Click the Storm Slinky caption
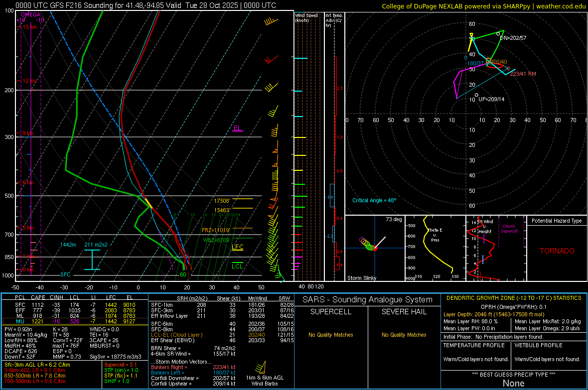The height and width of the screenshot is (390, 588). [361, 278]
